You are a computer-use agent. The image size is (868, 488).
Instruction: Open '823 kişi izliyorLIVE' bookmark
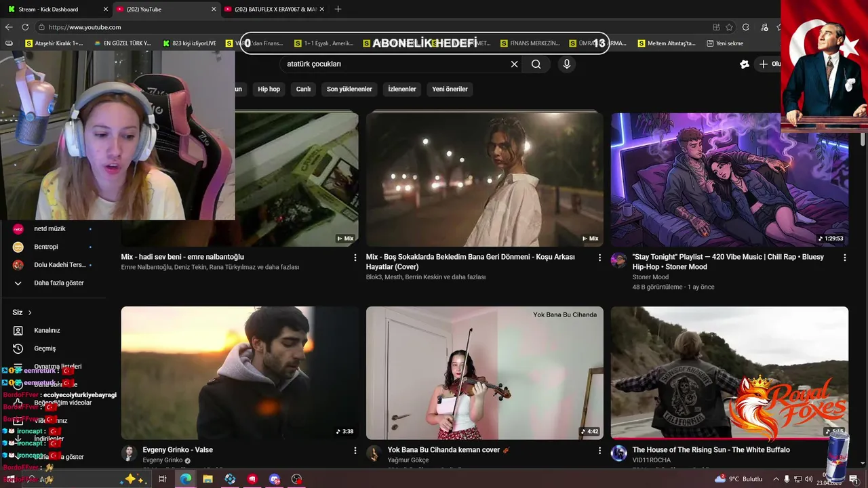coord(190,43)
